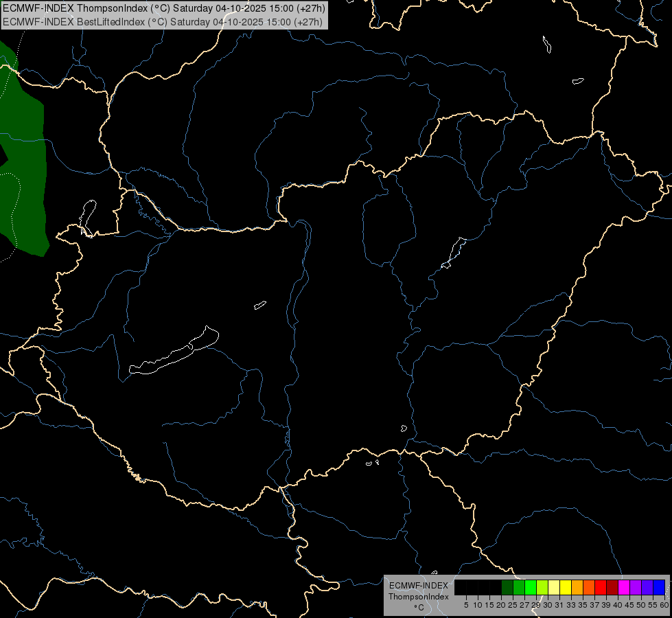The height and width of the screenshot is (618, 672).
Task: Click the magenta 40-45 legend swatch
Action: click(624, 587)
